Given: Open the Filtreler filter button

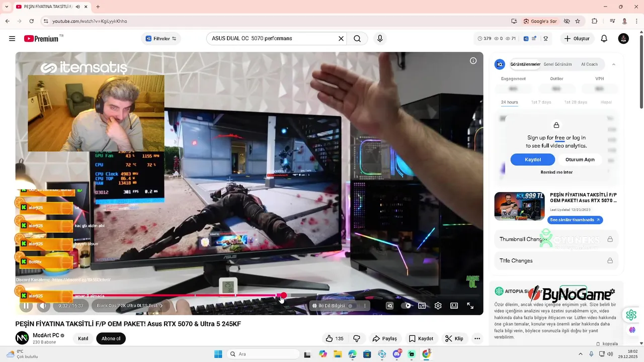Looking at the screenshot, I should pos(161,39).
